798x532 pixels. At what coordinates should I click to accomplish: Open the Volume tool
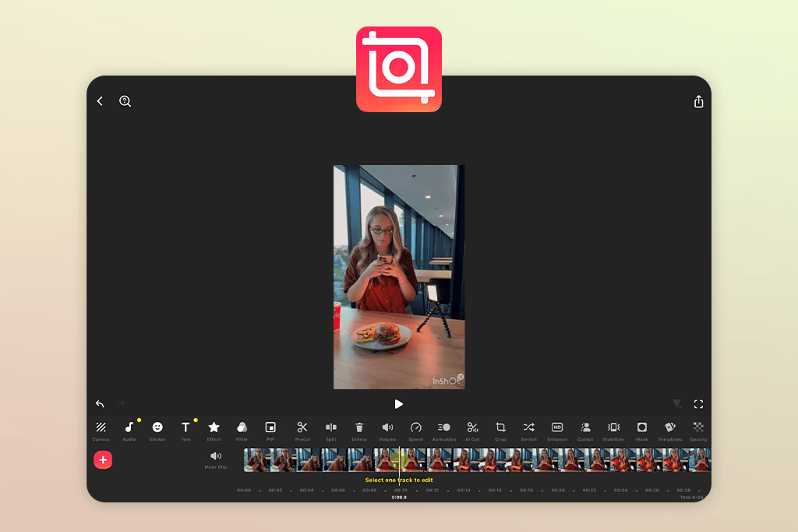point(387,431)
